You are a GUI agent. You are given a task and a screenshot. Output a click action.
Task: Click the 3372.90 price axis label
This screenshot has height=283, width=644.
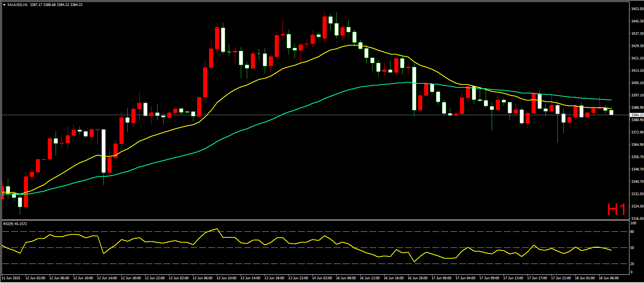(x=637, y=132)
